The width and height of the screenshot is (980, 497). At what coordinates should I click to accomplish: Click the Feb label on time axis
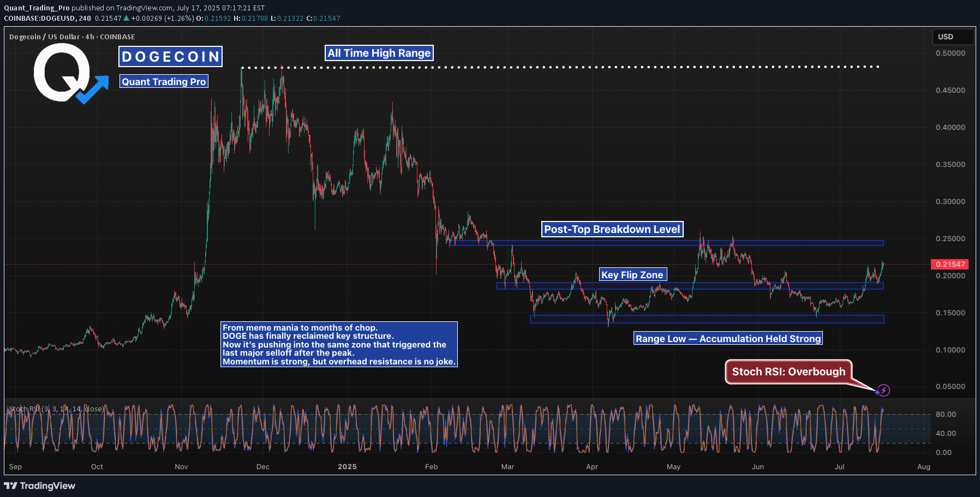pyautogui.click(x=432, y=466)
